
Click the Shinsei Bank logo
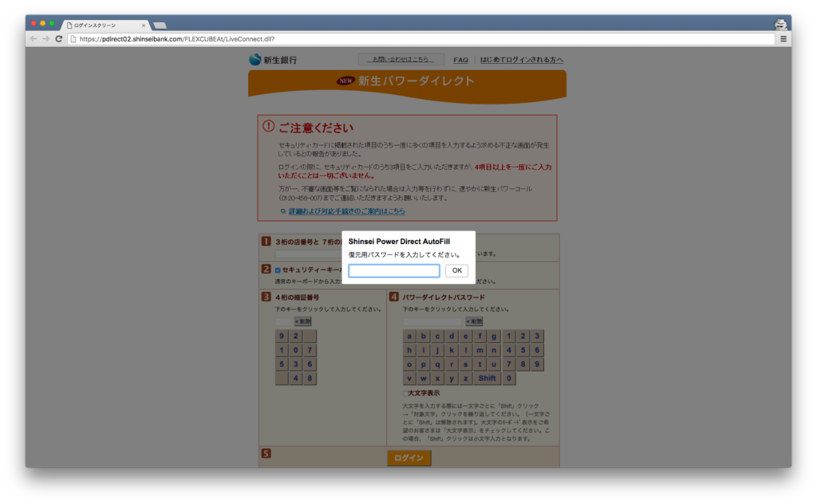point(273,60)
